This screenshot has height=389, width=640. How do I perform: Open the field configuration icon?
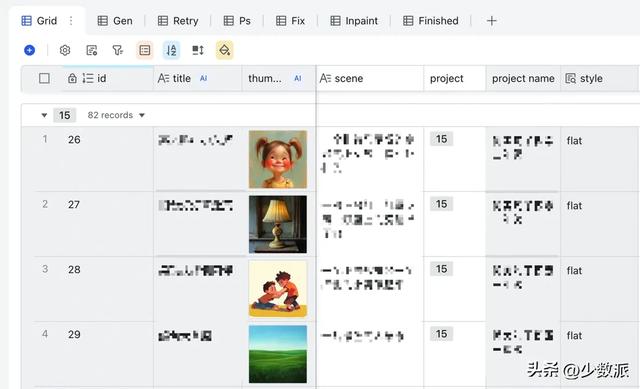(x=91, y=50)
